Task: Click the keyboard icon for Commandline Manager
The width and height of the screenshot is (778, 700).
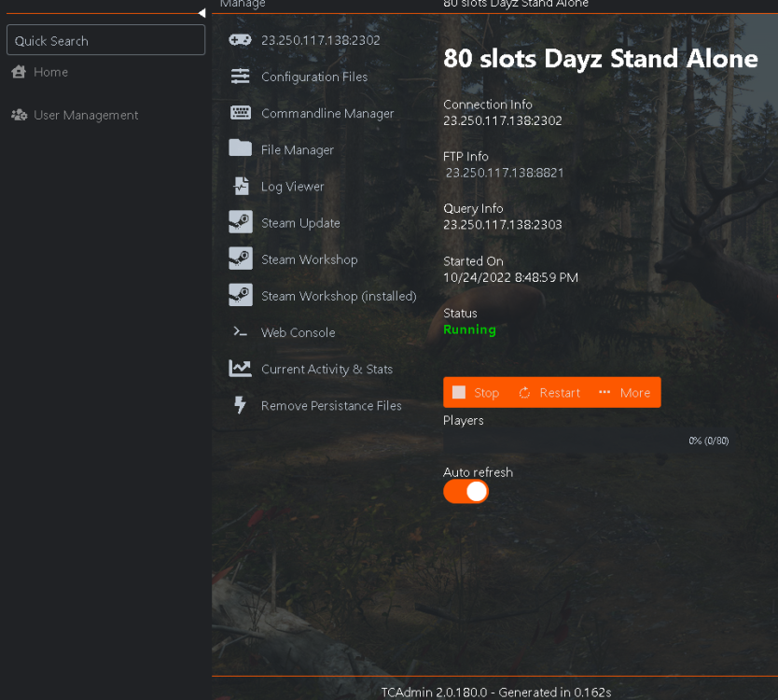Action: (x=241, y=113)
